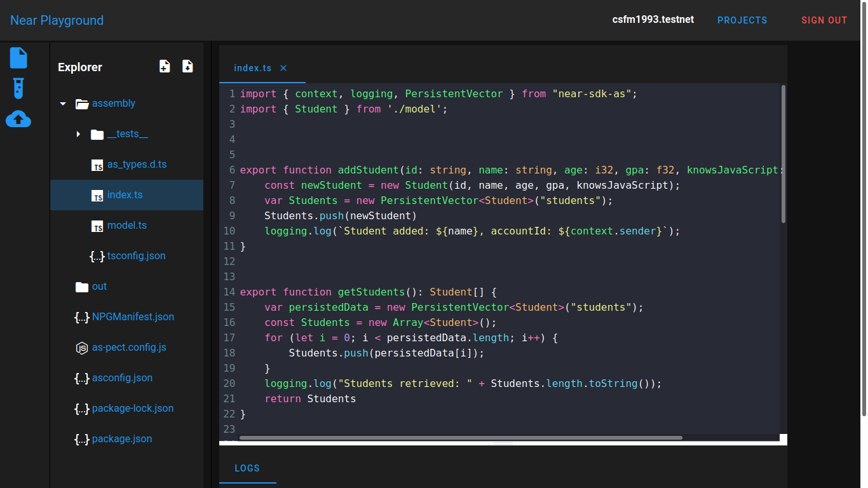This screenshot has height=488, width=868.
Task: Open the file explorer sidebar icon
Action: pyautogui.click(x=18, y=58)
